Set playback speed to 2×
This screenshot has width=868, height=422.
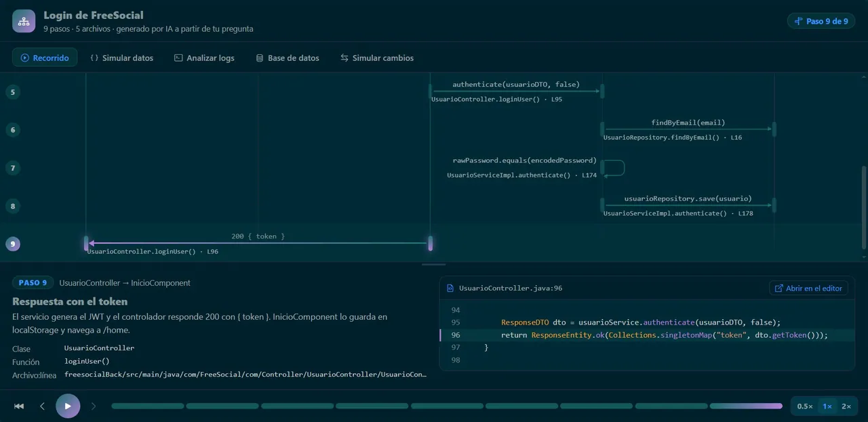[x=846, y=406]
